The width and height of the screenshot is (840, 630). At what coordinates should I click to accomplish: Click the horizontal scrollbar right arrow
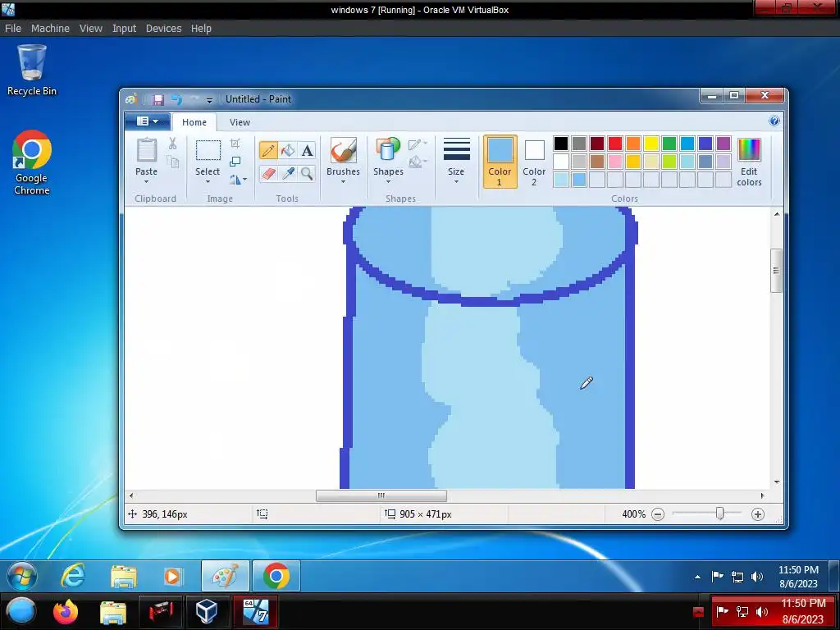pos(762,495)
